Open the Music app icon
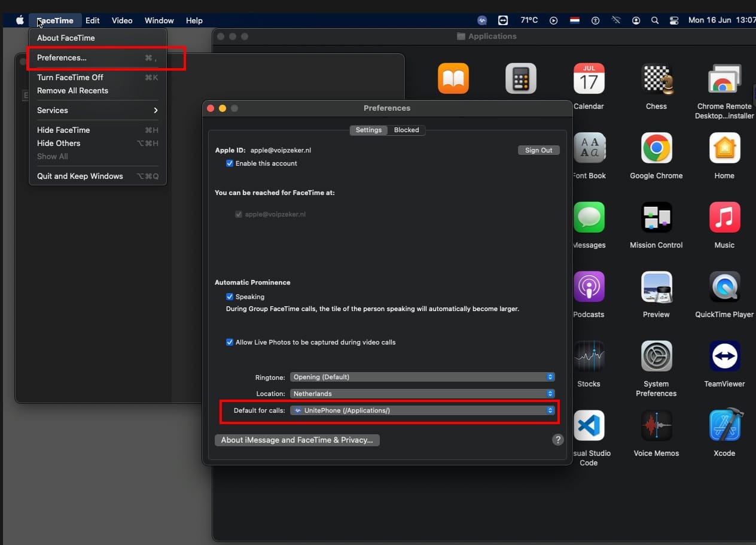Viewport: 756px width, 545px height. (724, 217)
